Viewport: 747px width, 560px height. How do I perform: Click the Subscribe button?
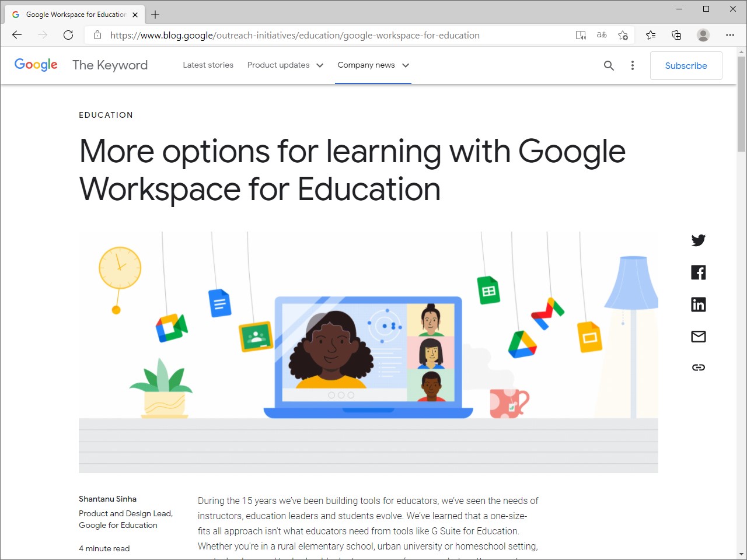click(x=686, y=65)
